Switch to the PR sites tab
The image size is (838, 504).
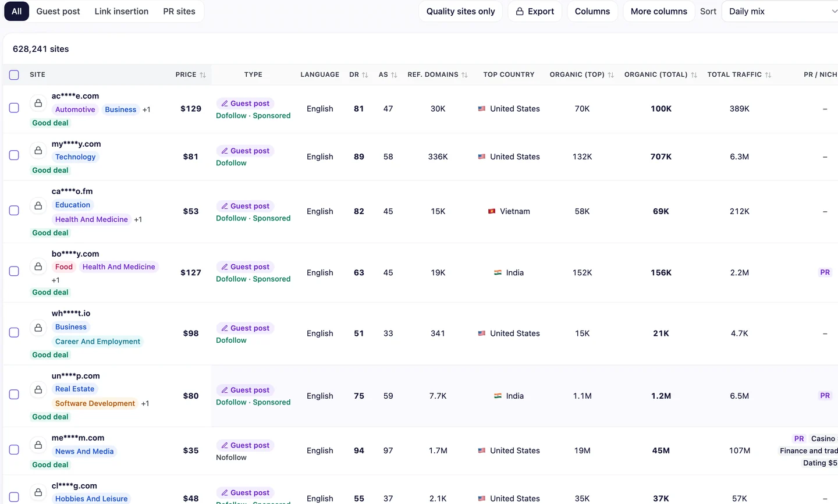179,11
